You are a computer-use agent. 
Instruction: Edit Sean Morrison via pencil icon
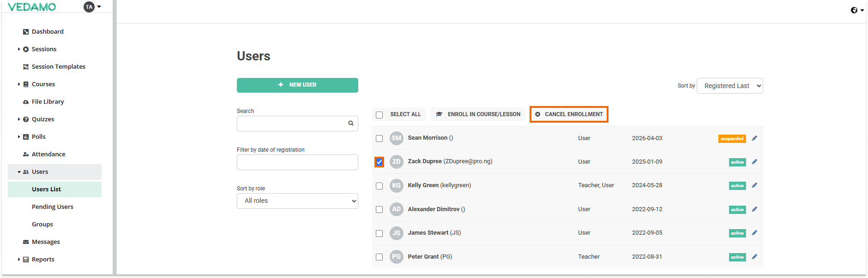pyautogui.click(x=754, y=138)
